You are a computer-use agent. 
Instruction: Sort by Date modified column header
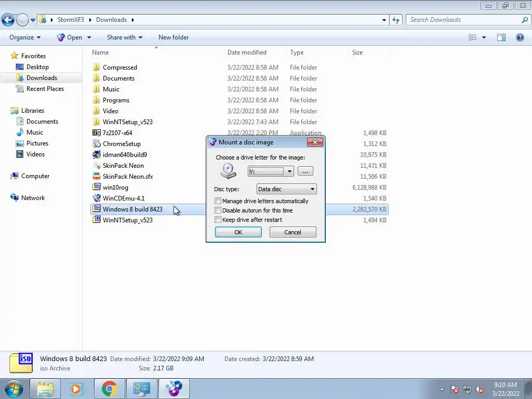coord(247,52)
